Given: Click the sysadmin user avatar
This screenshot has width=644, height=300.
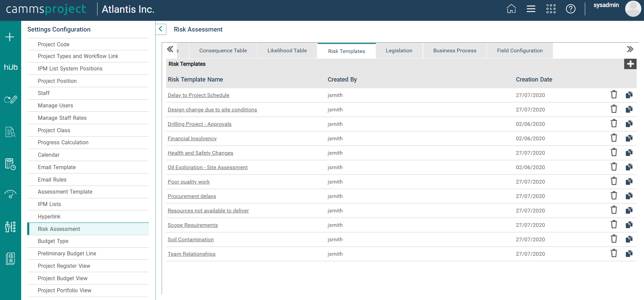Looking at the screenshot, I should click(x=633, y=9).
